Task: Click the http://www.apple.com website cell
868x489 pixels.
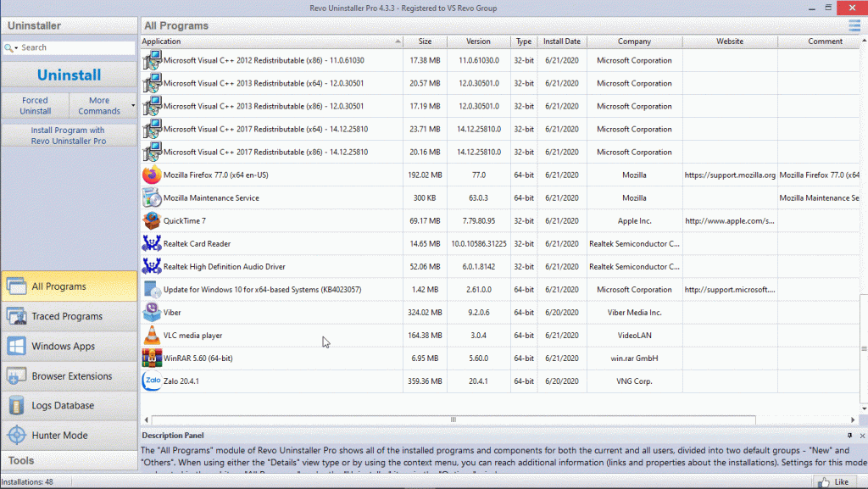Action: pyautogui.click(x=730, y=220)
